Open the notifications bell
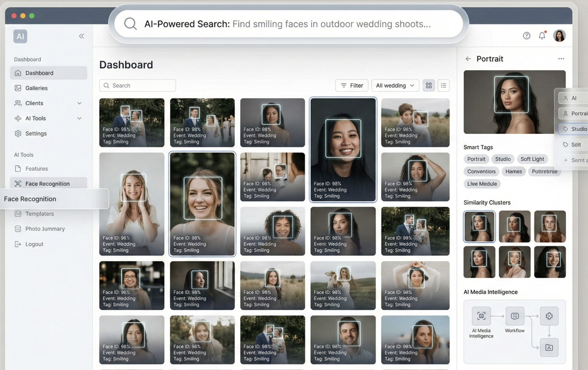 point(542,36)
